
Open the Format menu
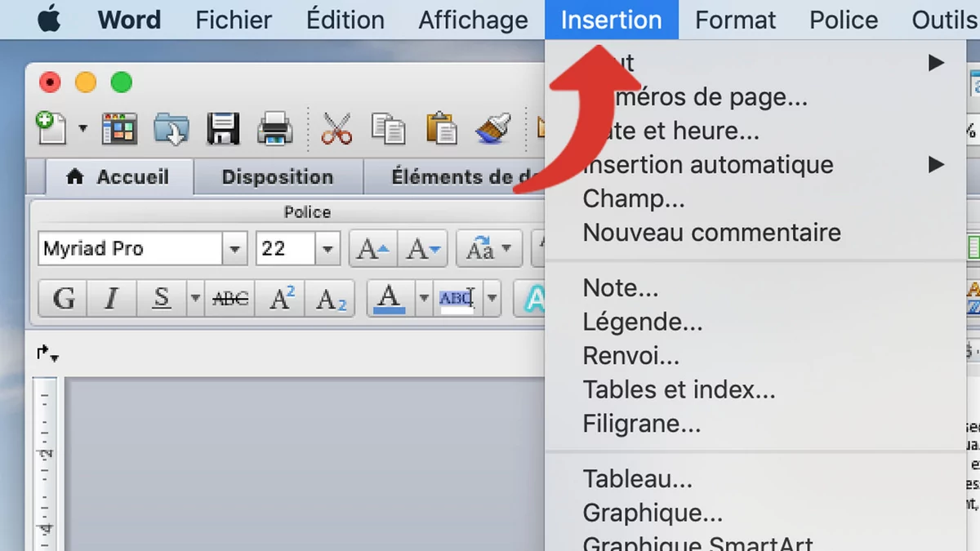click(x=735, y=20)
